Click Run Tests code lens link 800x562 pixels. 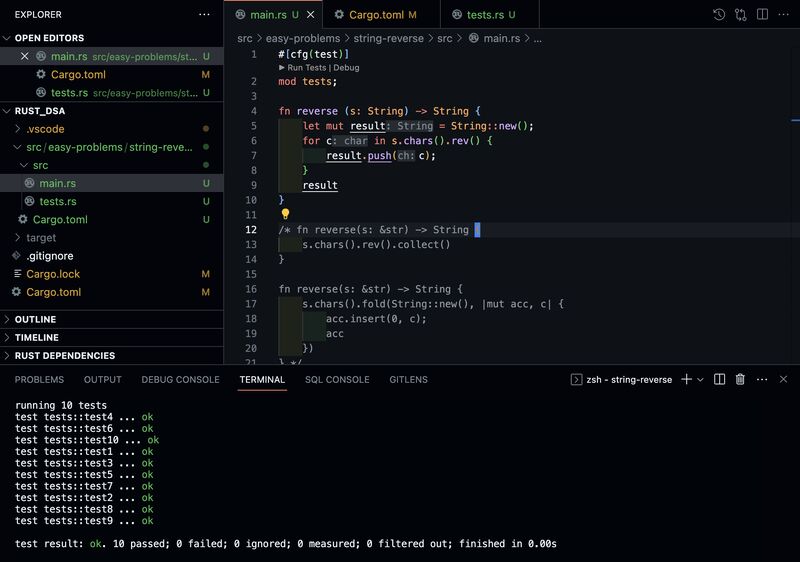pos(307,68)
